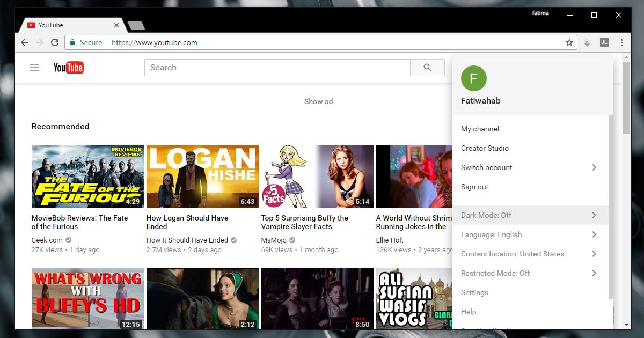Open a new tab with the new-tab button
Image resolution: width=644 pixels, height=338 pixels.
coord(136,26)
